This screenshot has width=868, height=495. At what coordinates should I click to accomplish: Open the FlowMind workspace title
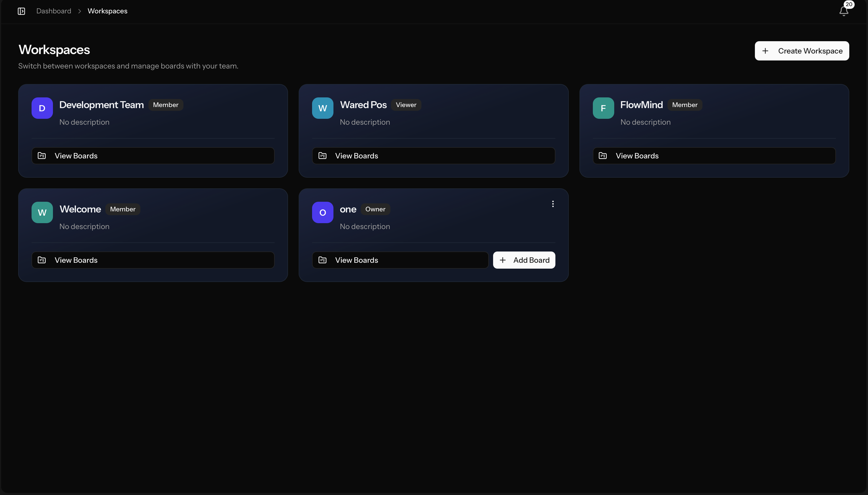click(641, 105)
